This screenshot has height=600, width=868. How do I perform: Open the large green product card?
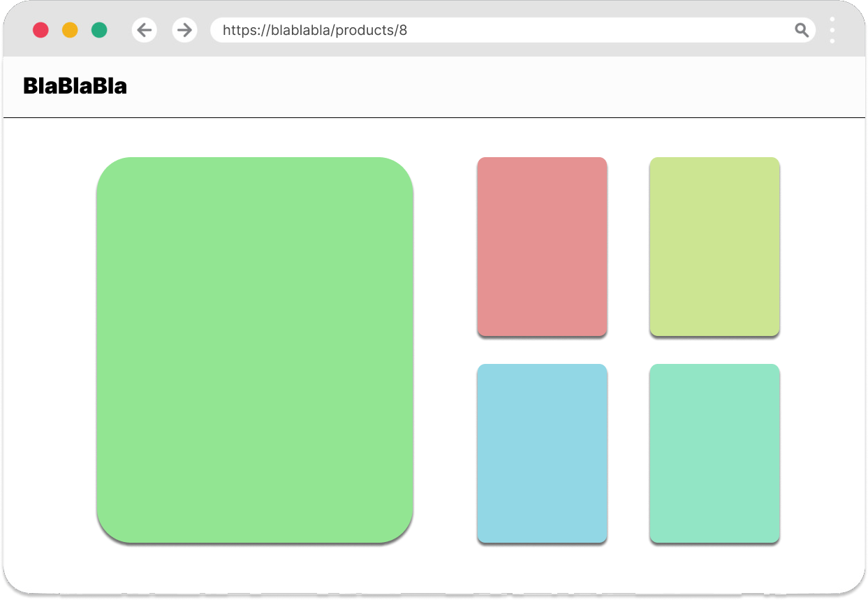[255, 349]
